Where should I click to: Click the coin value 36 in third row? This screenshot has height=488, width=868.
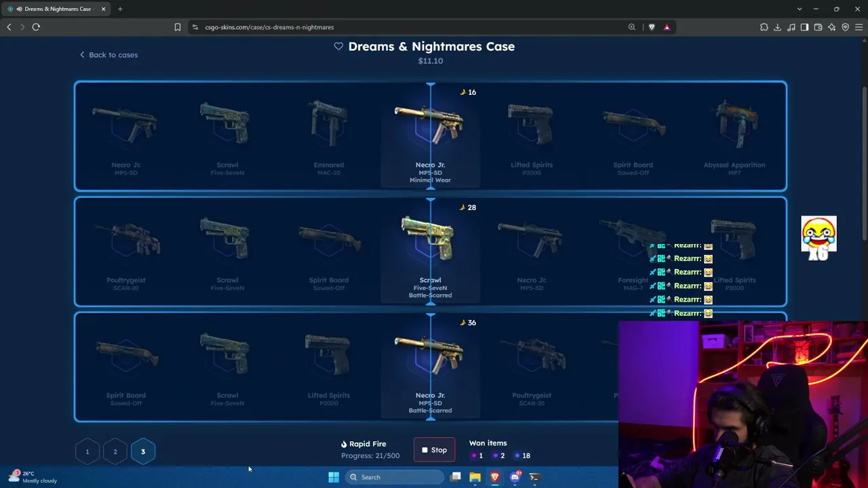pos(468,323)
